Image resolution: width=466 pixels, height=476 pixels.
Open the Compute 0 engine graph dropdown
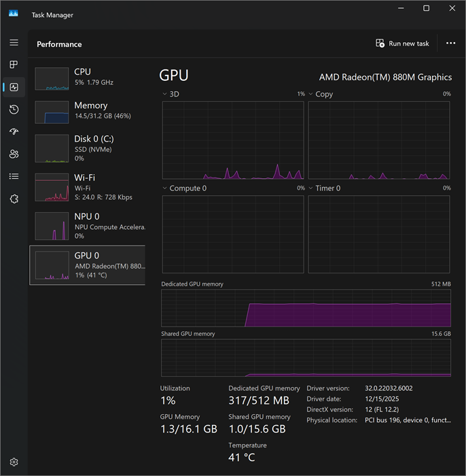click(x=164, y=188)
